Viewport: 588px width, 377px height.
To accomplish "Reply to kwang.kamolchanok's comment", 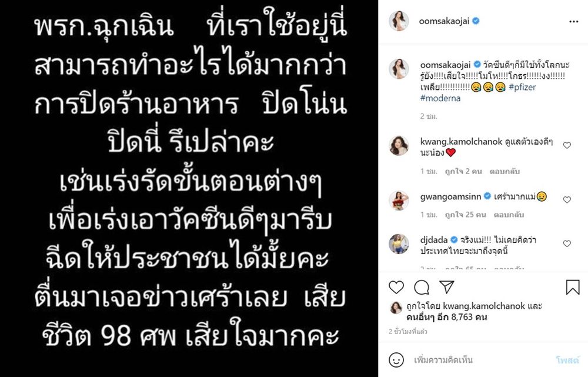I will [505, 171].
